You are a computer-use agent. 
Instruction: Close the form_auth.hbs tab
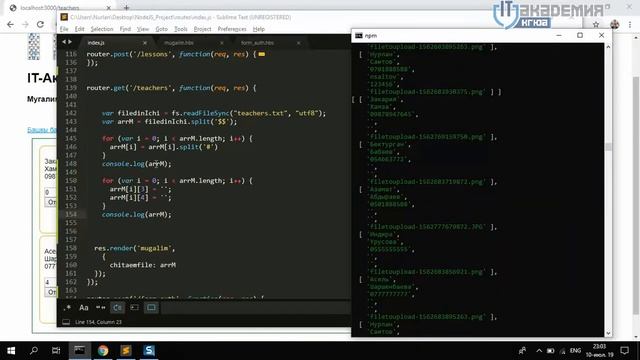(298, 42)
